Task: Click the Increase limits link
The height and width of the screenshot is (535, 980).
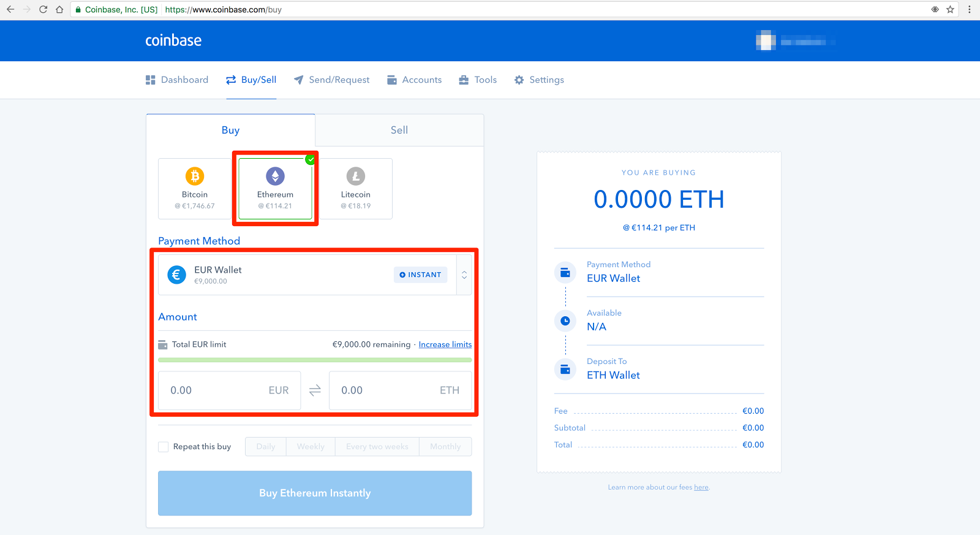Action: point(445,344)
